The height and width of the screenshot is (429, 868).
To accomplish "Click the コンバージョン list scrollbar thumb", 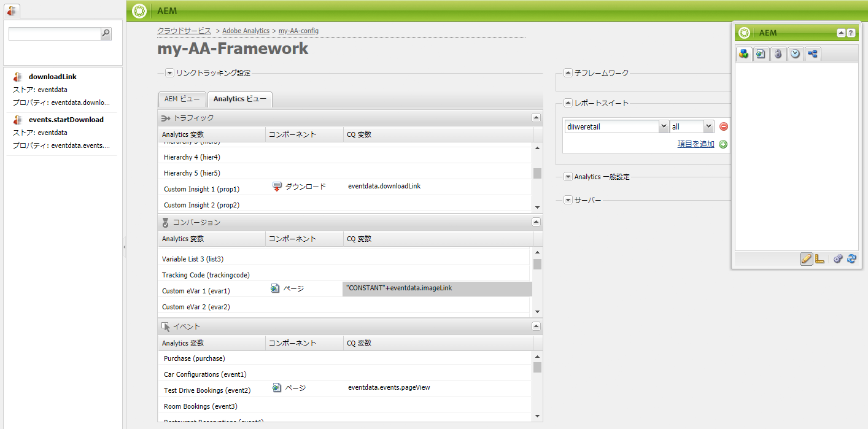I will [537, 265].
